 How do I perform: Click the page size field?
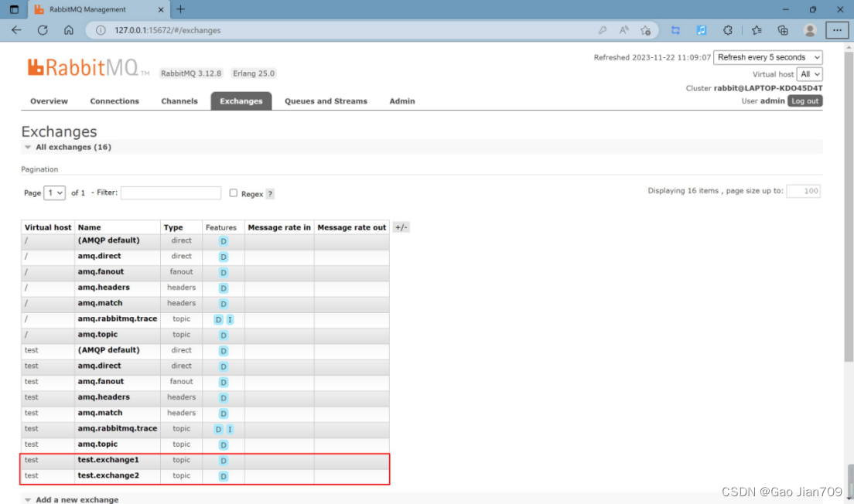pos(804,191)
